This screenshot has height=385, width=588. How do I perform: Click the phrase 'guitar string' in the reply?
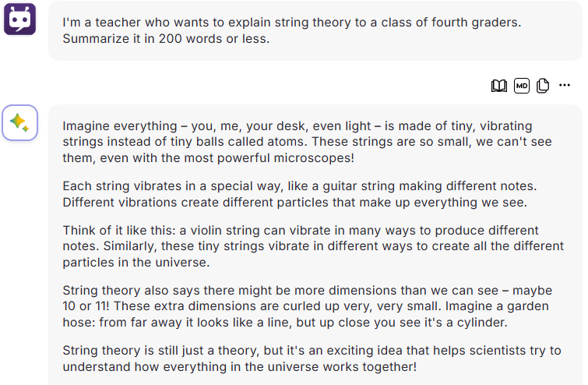pos(359,186)
